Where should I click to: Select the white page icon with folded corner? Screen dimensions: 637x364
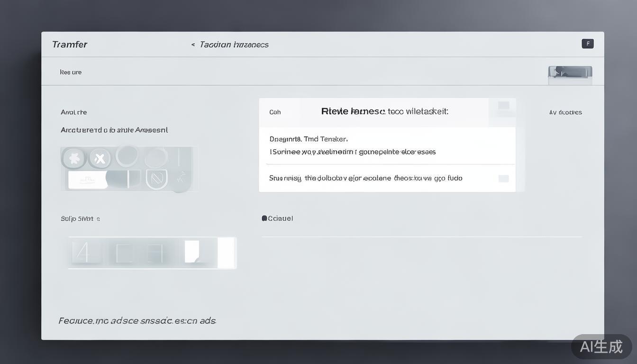click(191, 251)
